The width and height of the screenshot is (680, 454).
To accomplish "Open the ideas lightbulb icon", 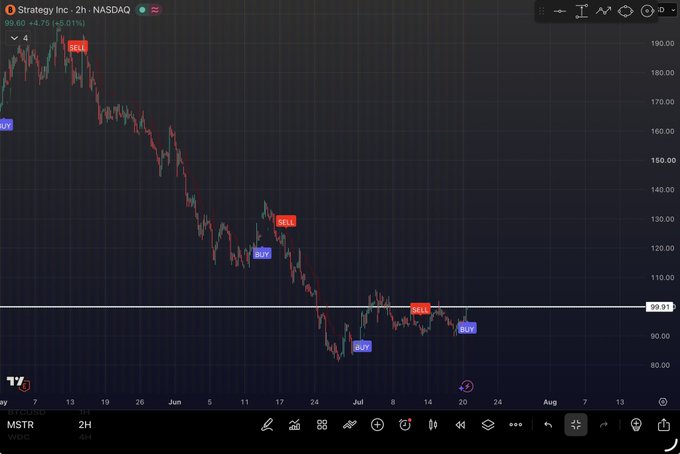I will [636, 425].
